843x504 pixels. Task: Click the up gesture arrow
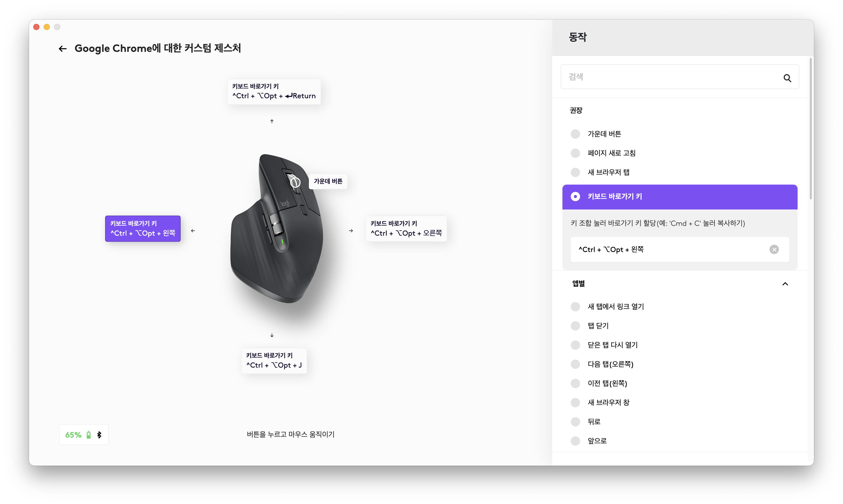tap(271, 121)
